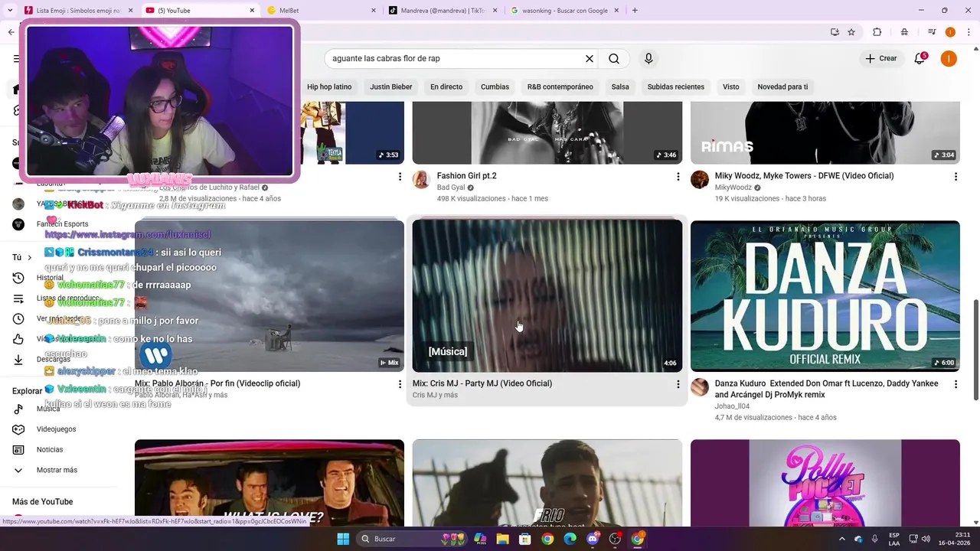Open Chrome extensions puzzle icon
Image resolution: width=980 pixels, height=551 pixels.
tap(877, 32)
